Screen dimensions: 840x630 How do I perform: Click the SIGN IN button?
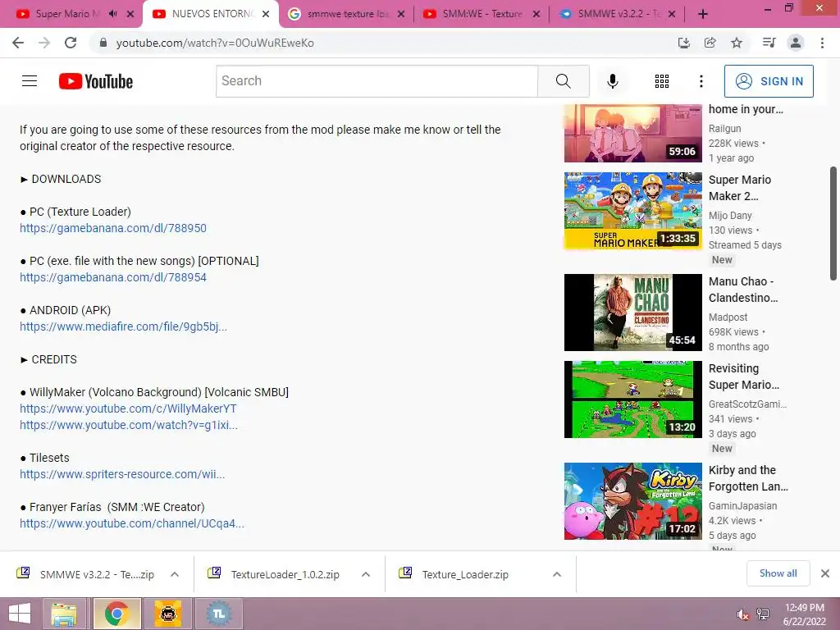pyautogui.click(x=769, y=81)
